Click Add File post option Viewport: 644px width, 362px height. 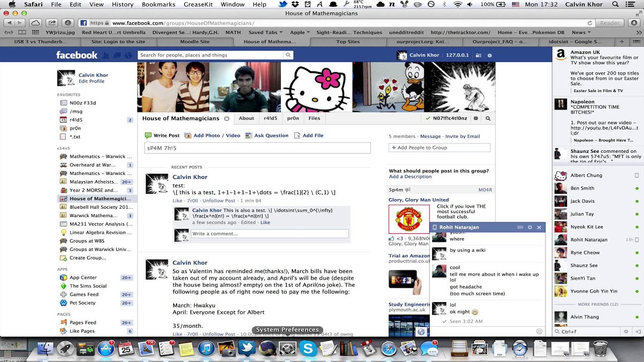pos(308,136)
